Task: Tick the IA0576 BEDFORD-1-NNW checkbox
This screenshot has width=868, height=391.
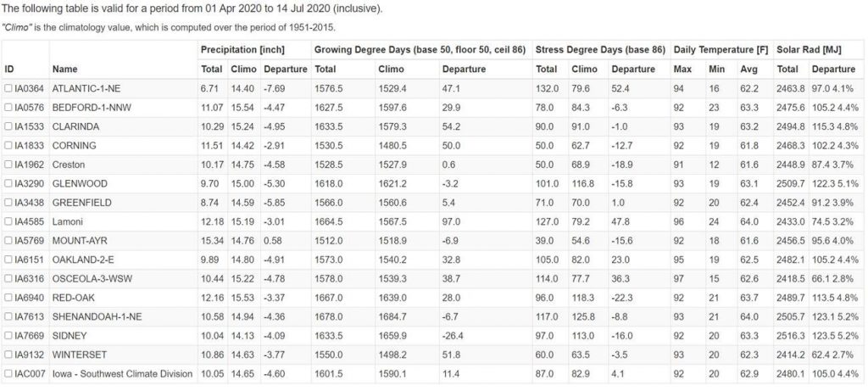Action: coord(8,107)
